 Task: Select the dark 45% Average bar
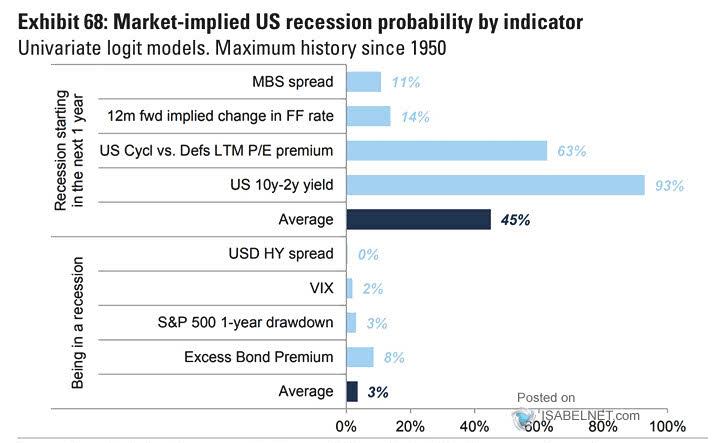tap(418, 219)
